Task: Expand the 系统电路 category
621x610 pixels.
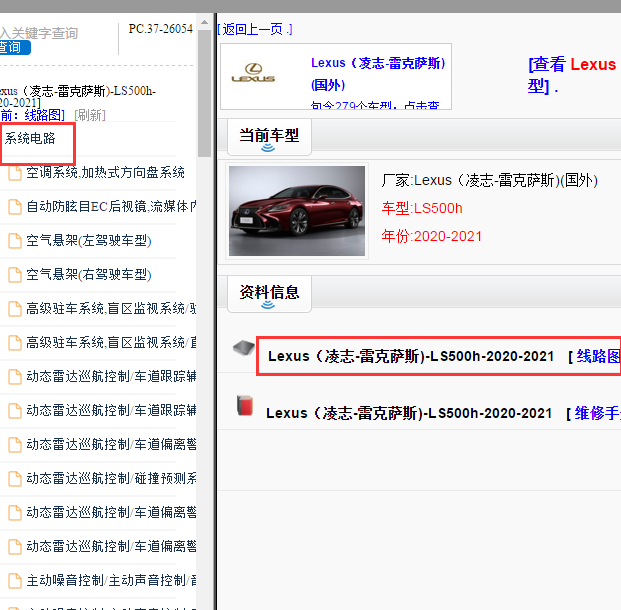Action: point(30,139)
